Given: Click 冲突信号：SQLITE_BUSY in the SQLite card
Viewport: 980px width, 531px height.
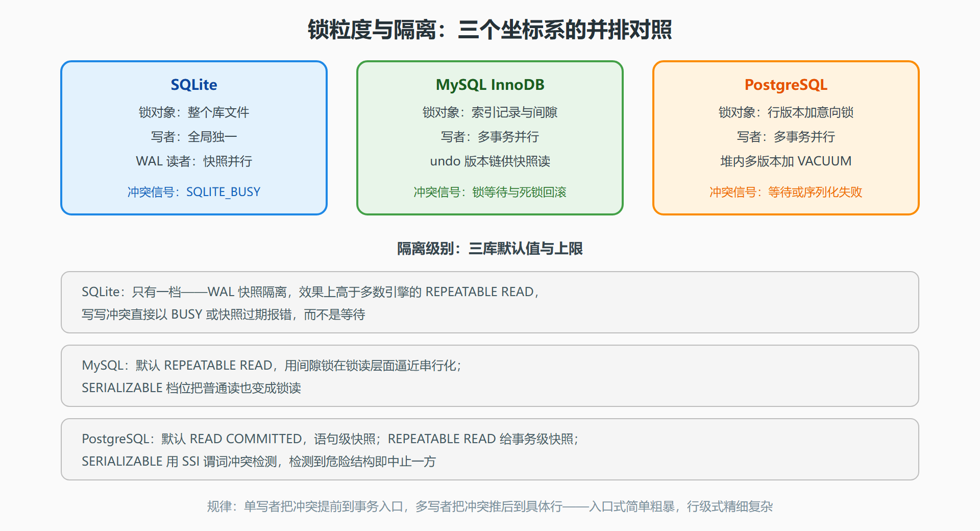Looking at the screenshot, I should point(194,192).
